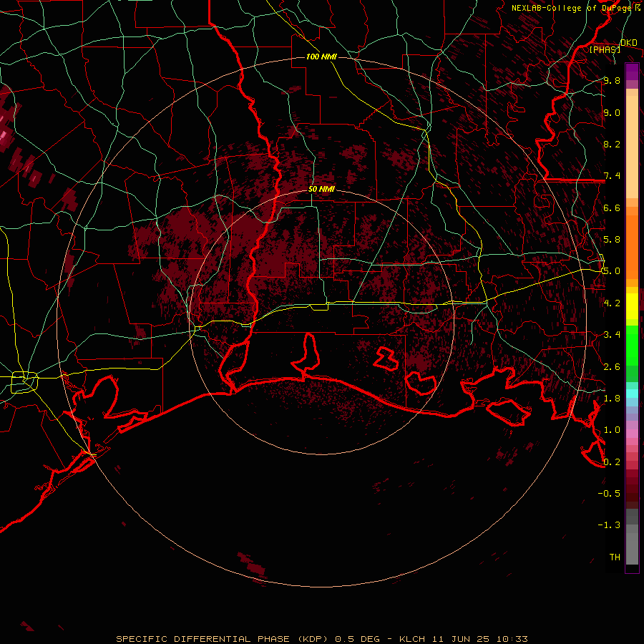Select the peach band beside 8.2
Screen dimensions: 644x644
point(632,147)
